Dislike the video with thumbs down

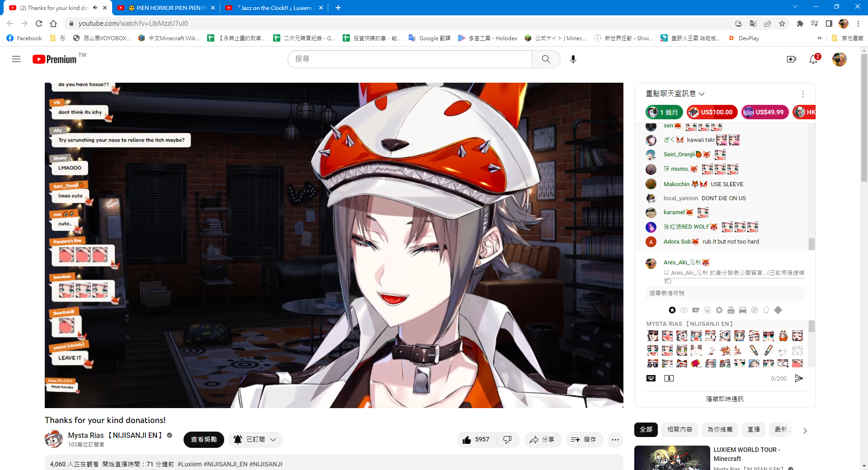point(508,440)
